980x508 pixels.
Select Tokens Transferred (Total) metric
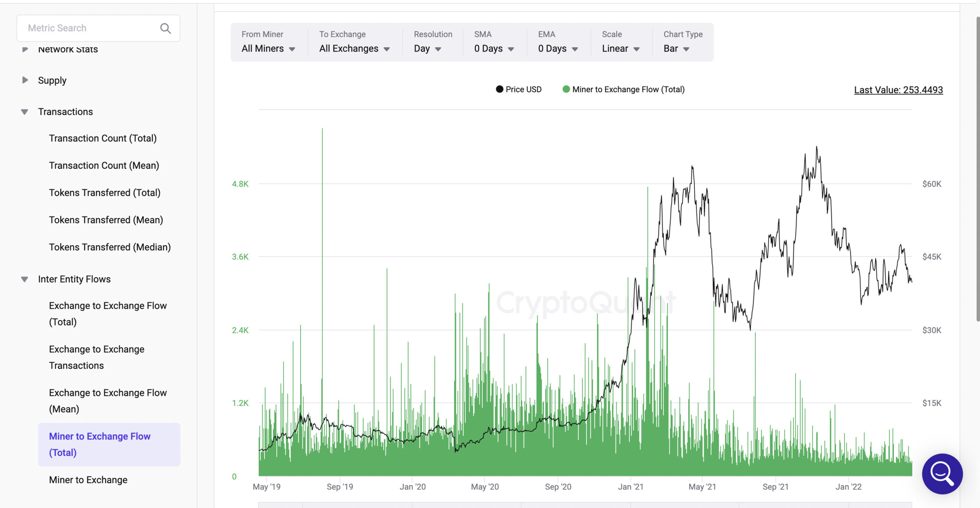tap(105, 192)
